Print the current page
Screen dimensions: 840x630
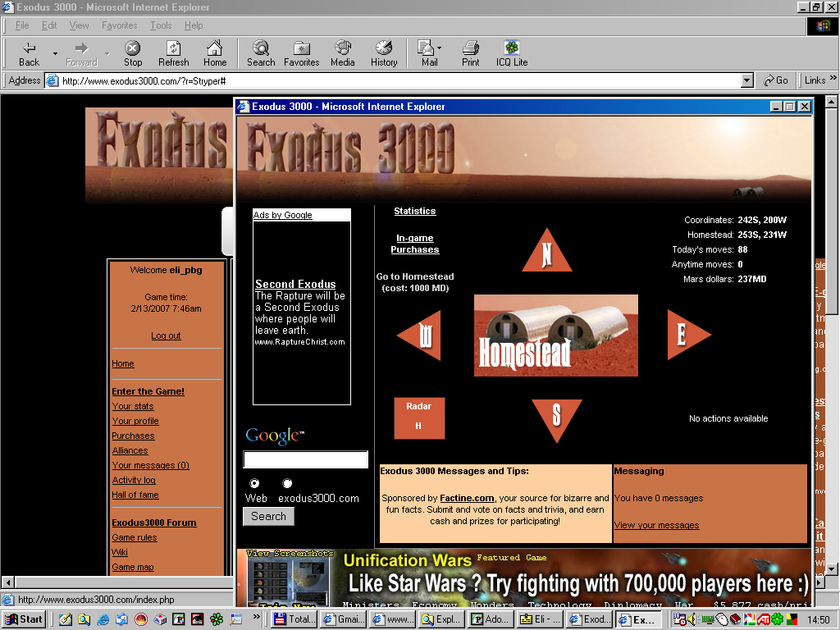pyautogui.click(x=470, y=53)
